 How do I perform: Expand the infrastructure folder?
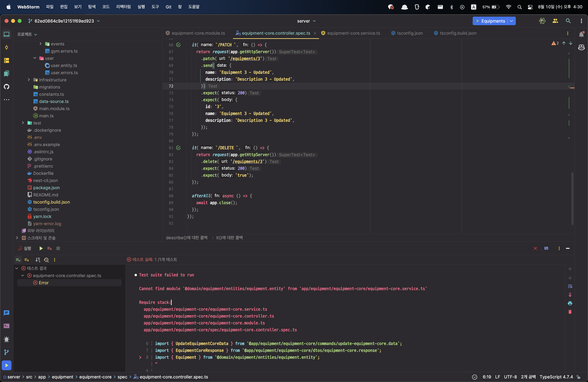pyautogui.click(x=29, y=80)
